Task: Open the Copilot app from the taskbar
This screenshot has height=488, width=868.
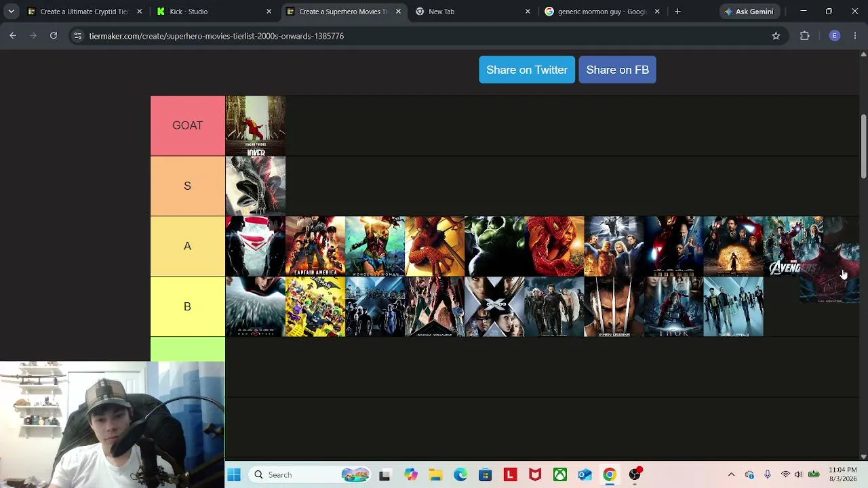Action: coord(411,475)
